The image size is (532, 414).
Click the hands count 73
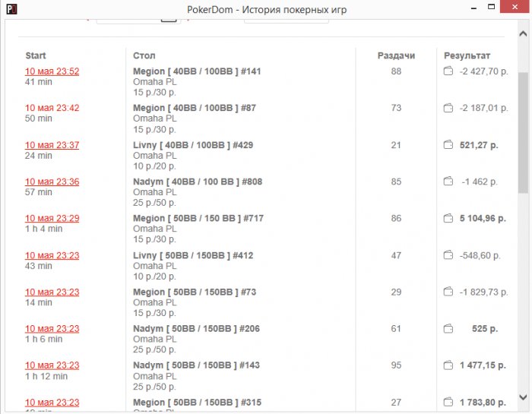[x=396, y=108]
